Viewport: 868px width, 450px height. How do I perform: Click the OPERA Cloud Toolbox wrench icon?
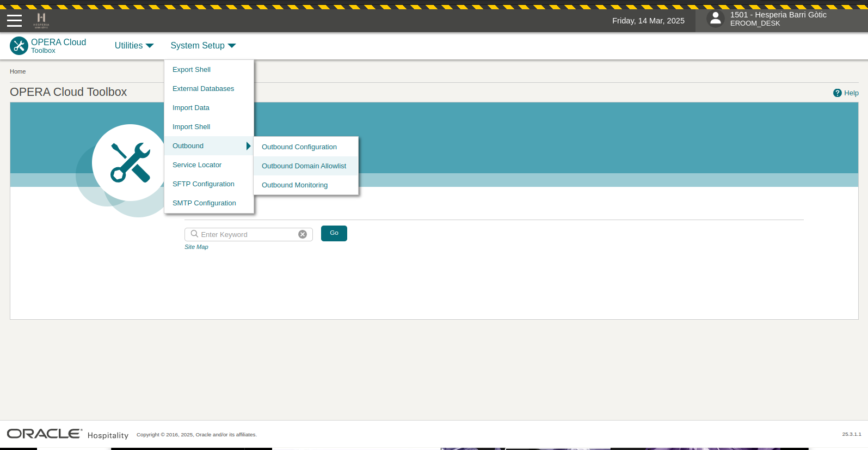(x=19, y=46)
